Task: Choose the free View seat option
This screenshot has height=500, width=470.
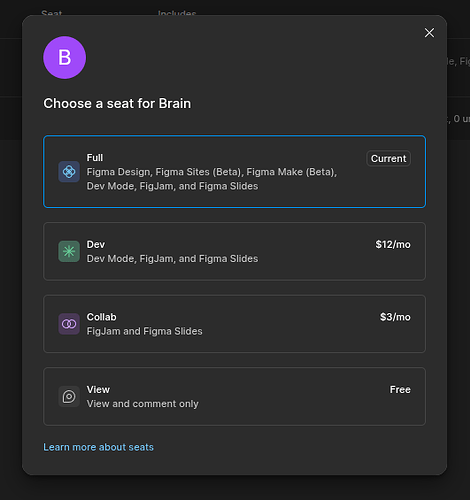Action: tap(234, 396)
